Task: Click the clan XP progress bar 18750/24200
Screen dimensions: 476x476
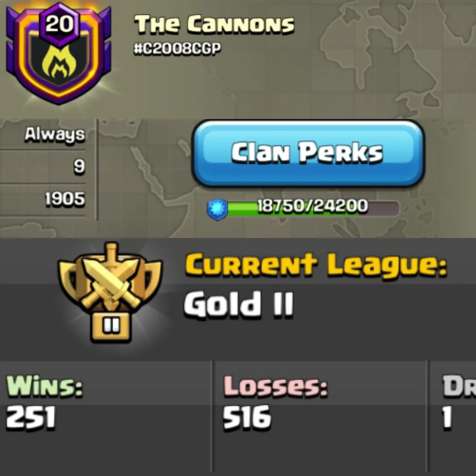Action: [x=312, y=208]
